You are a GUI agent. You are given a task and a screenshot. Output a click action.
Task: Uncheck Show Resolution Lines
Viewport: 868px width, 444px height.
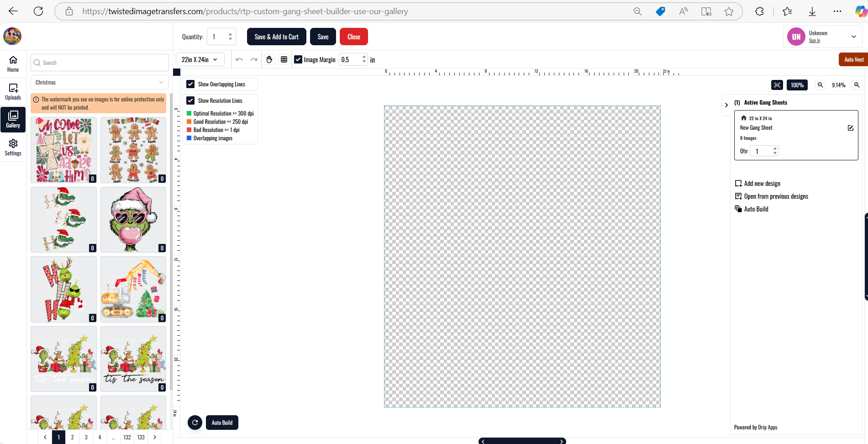[x=190, y=100]
